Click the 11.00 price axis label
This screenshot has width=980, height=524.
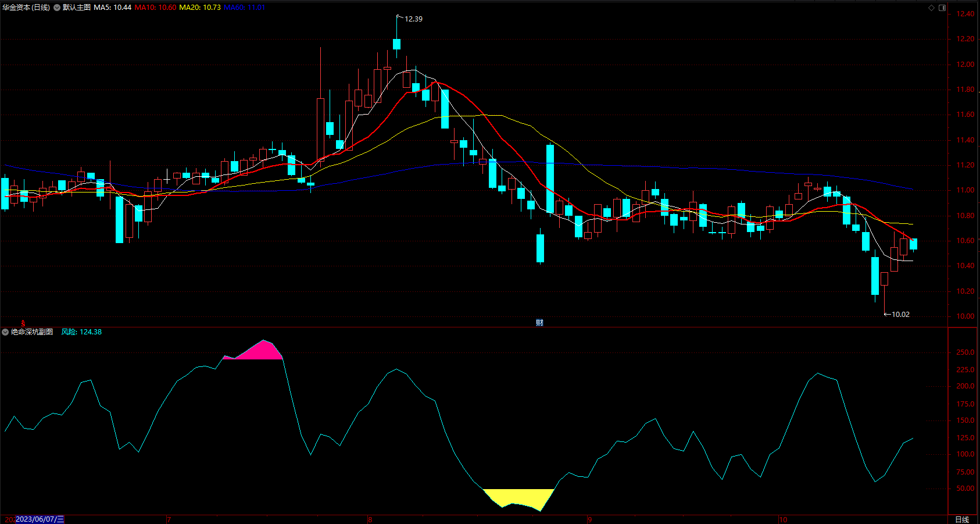[966, 190]
